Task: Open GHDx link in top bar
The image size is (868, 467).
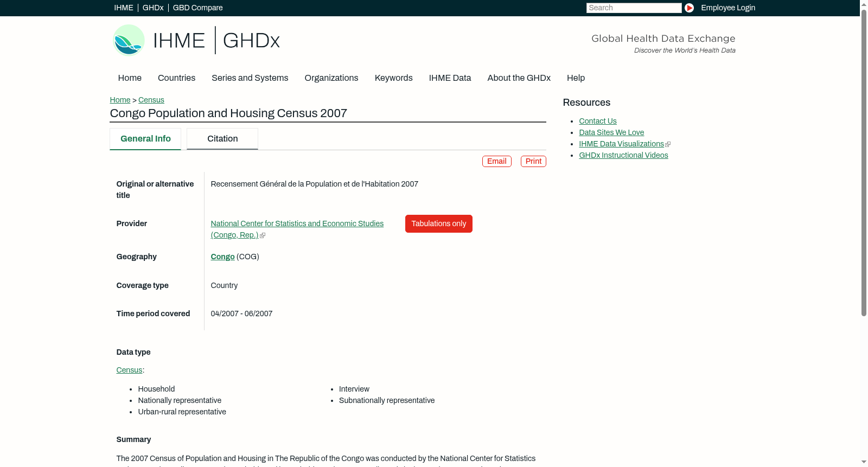Action: [153, 8]
